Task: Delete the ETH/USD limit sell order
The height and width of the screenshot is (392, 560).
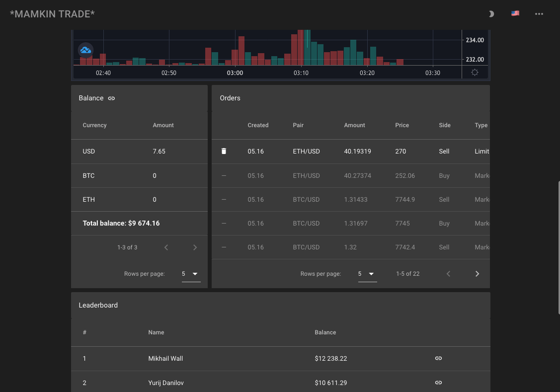Action: pyautogui.click(x=224, y=152)
